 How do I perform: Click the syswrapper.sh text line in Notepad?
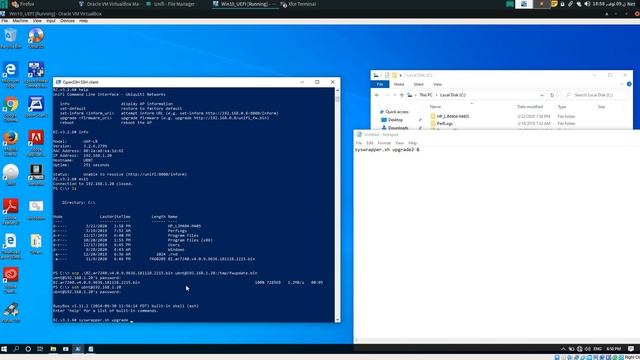pyautogui.click(x=387, y=150)
